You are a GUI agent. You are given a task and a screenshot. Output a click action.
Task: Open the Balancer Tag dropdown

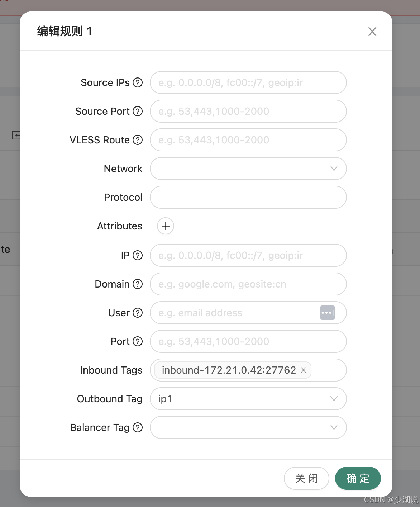(x=248, y=427)
